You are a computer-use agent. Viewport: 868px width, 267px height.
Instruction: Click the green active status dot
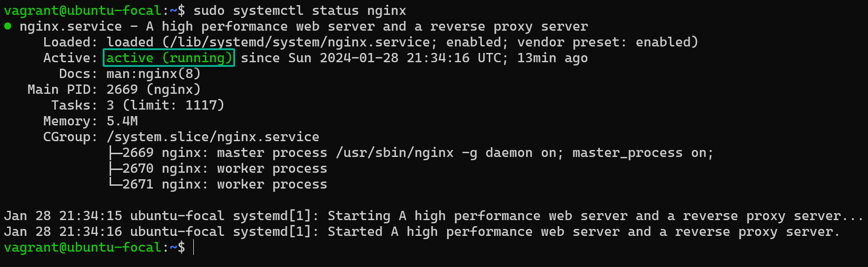pyautogui.click(x=7, y=26)
